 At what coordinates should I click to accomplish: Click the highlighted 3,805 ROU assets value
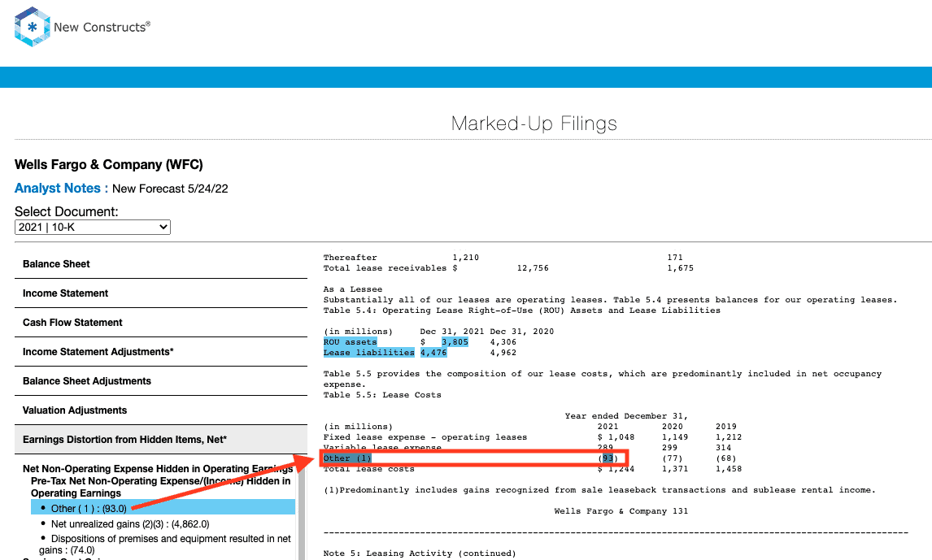pyautogui.click(x=455, y=342)
